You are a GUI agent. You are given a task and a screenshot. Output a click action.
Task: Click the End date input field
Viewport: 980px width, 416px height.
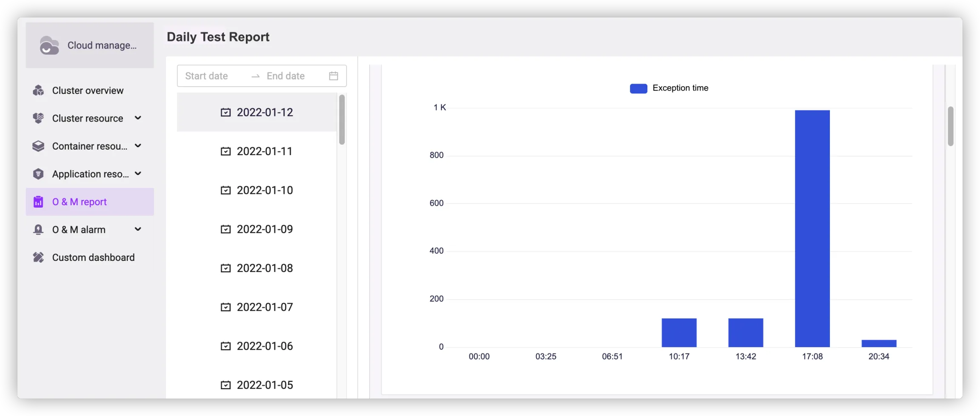[291, 76]
